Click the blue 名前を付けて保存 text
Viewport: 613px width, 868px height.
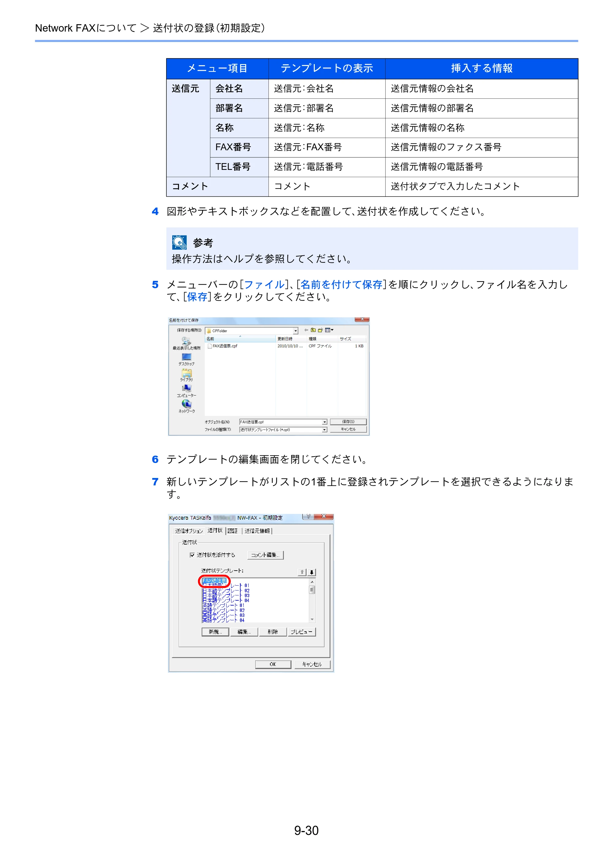341,285
